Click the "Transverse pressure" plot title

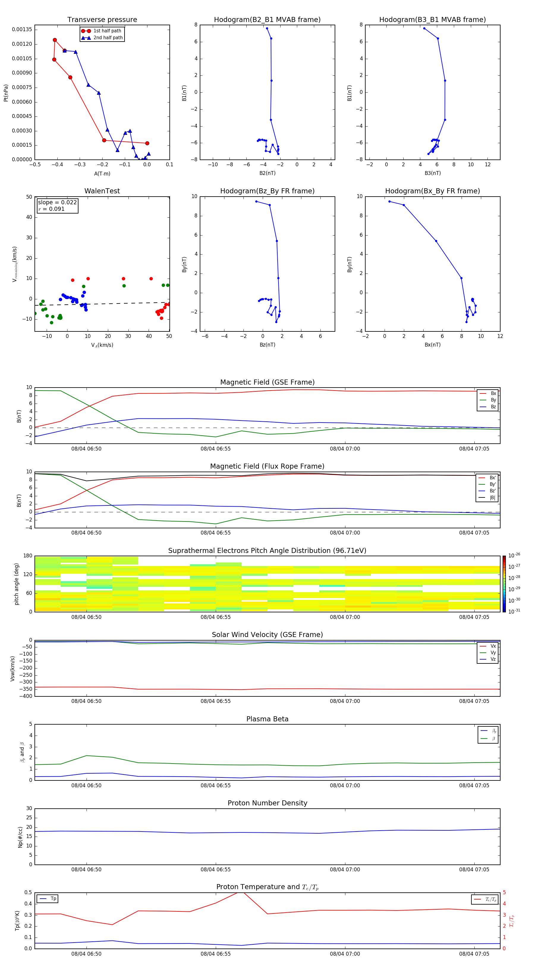[x=102, y=20]
